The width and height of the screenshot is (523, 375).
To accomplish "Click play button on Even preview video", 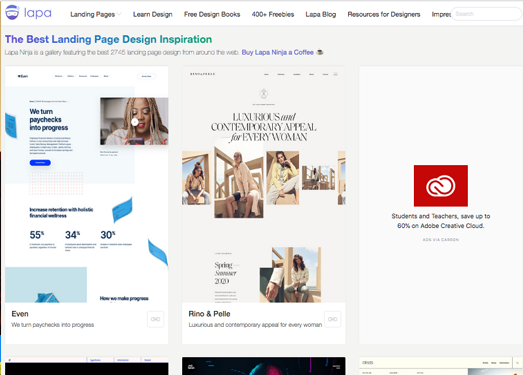I will click(135, 122).
